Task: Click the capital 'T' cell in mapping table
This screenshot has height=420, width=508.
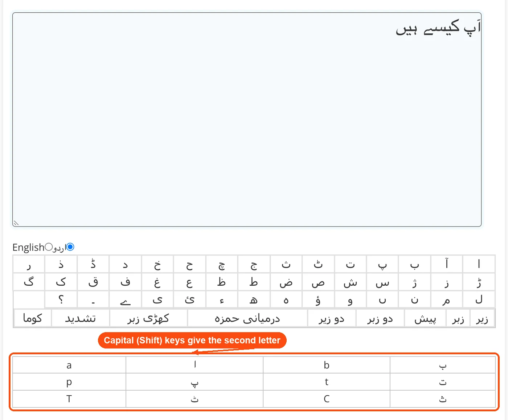Action: pyautogui.click(x=69, y=399)
